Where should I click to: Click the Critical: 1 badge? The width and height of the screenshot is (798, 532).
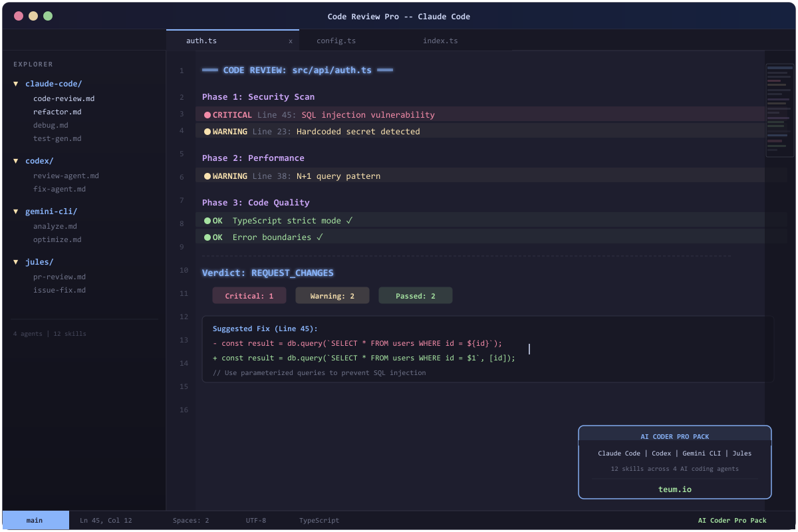coord(249,296)
